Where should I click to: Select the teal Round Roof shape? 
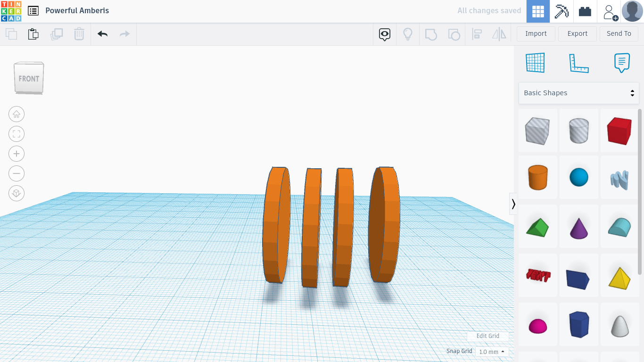619,227
